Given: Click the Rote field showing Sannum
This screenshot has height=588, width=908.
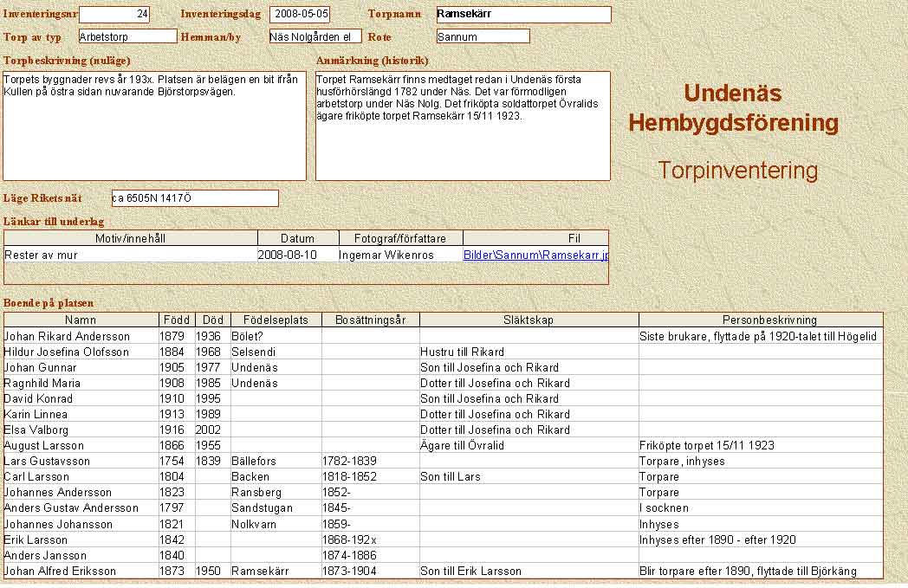Looking at the screenshot, I should pos(483,36).
